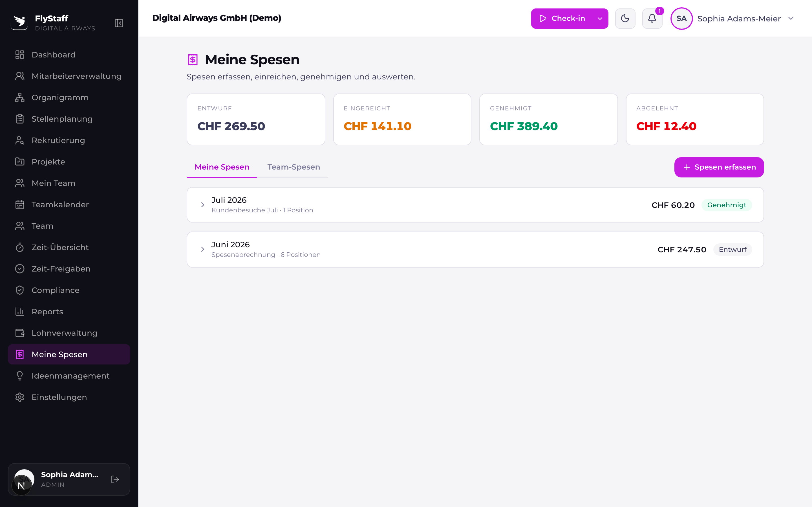Open the Check-in dropdown arrow
Screen dimensions: 812x507
coord(600,18)
